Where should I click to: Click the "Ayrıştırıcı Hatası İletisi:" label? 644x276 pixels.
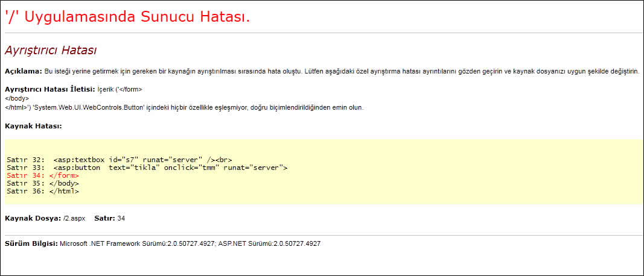(x=50, y=89)
